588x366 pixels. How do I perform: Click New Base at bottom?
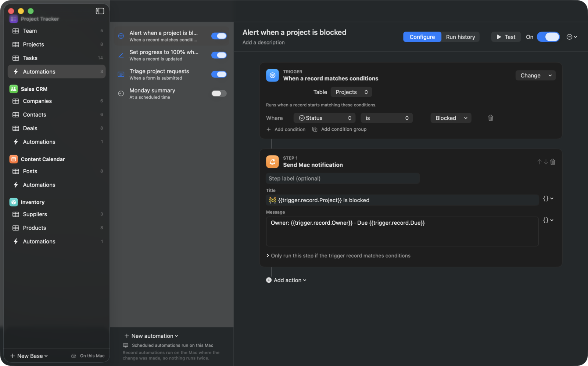tap(29, 356)
